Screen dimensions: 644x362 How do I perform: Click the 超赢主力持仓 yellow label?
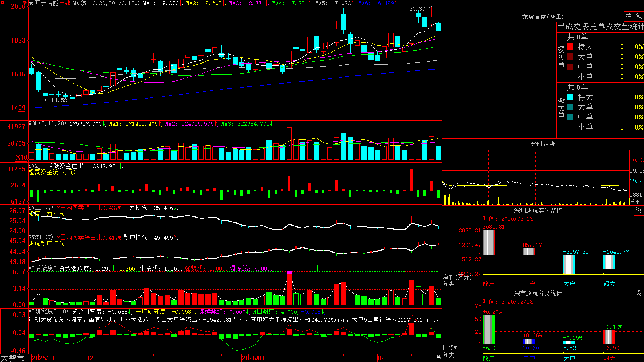pos(46,214)
